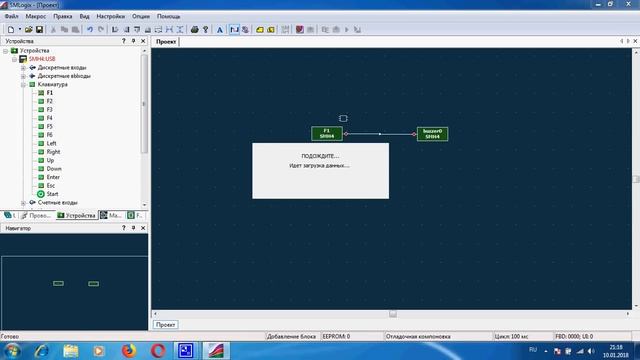Align selected blocks to the top
Screen dimensions: 640x360
click(137, 29)
